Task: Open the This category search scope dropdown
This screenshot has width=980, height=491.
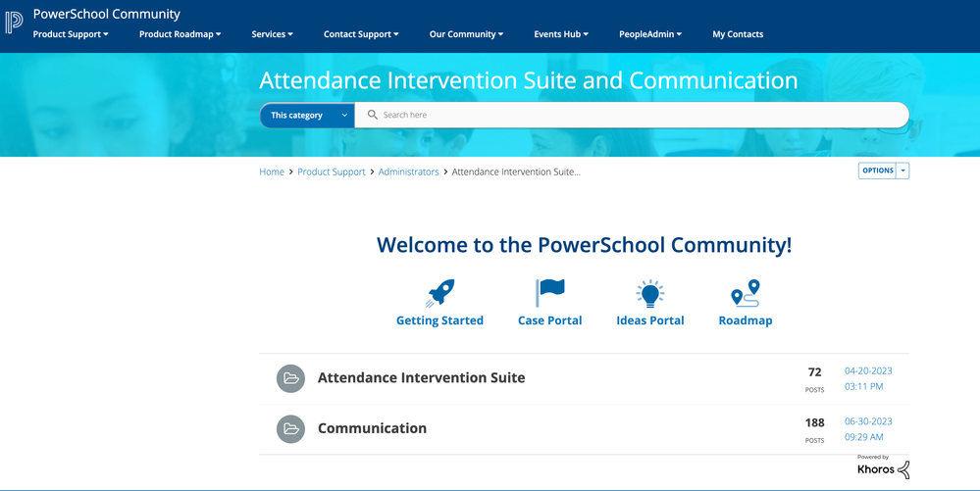Action: (307, 115)
